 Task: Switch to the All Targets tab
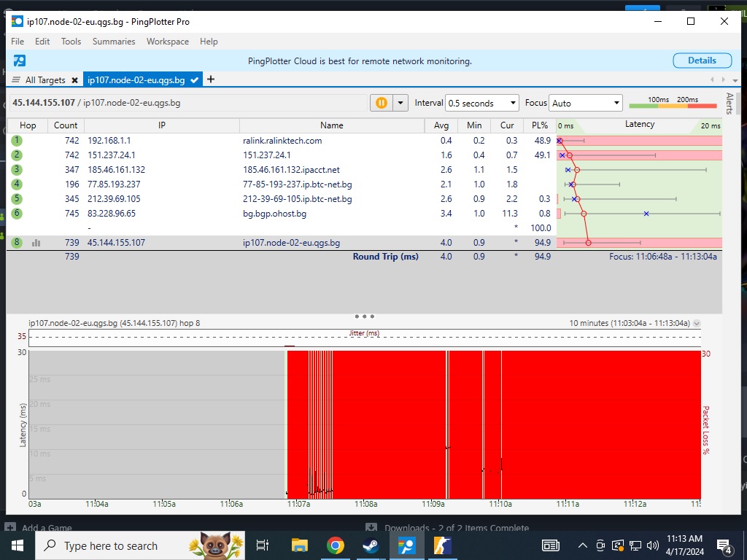44,80
